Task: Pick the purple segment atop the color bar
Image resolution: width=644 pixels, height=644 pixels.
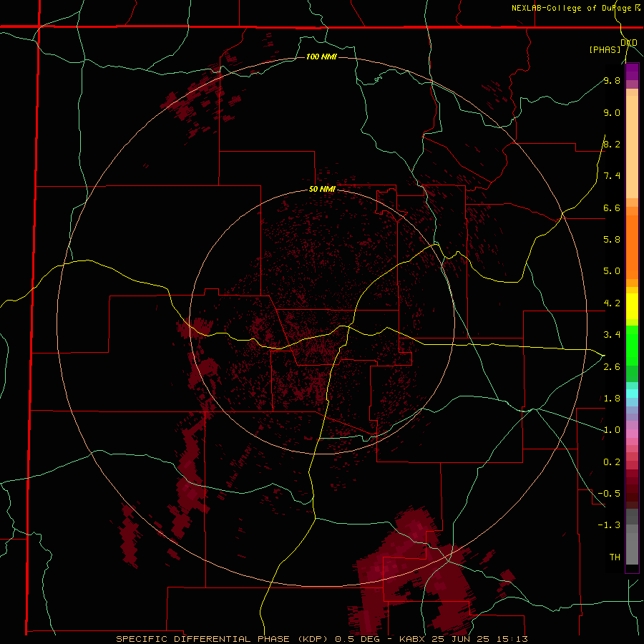Action: point(632,72)
